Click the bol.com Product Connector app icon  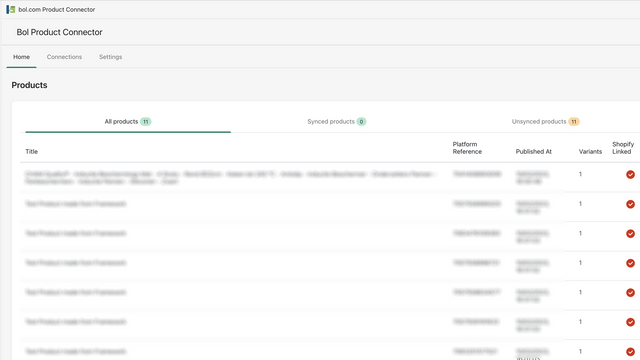(11, 9)
